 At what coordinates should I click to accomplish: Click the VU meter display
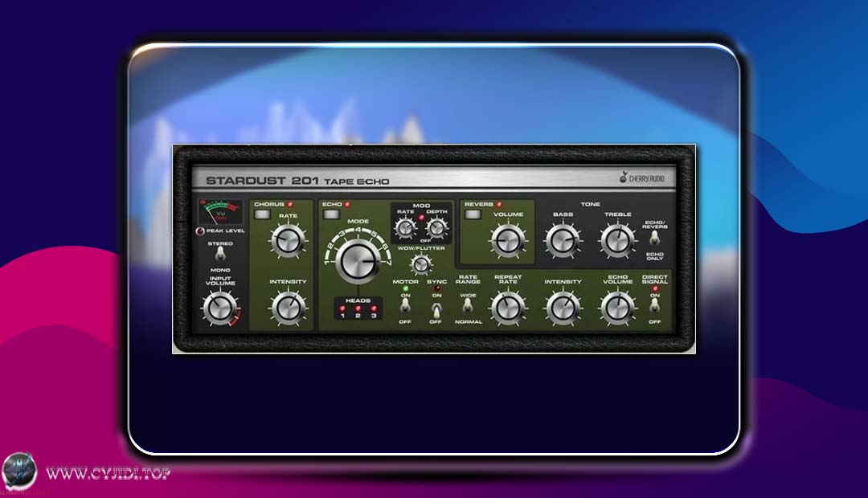point(220,213)
